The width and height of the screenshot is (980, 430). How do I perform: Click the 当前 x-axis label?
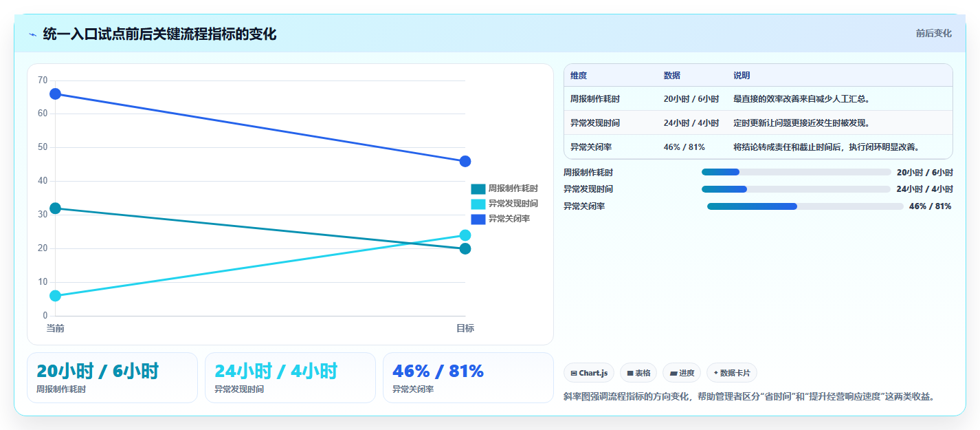point(56,328)
